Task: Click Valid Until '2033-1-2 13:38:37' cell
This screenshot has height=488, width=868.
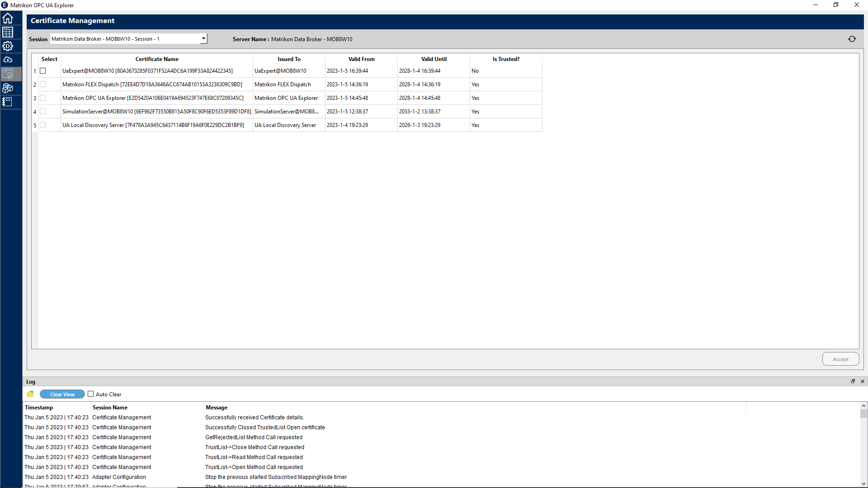Action: pos(434,112)
